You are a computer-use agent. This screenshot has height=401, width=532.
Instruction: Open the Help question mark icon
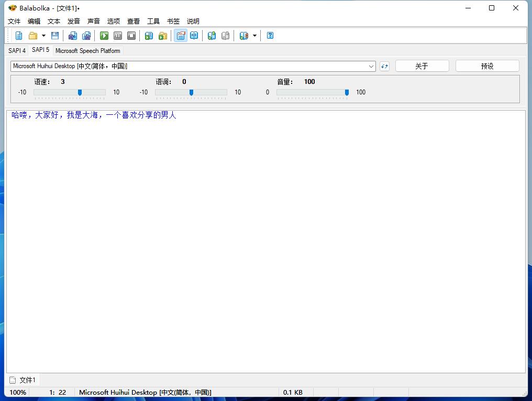coord(270,36)
